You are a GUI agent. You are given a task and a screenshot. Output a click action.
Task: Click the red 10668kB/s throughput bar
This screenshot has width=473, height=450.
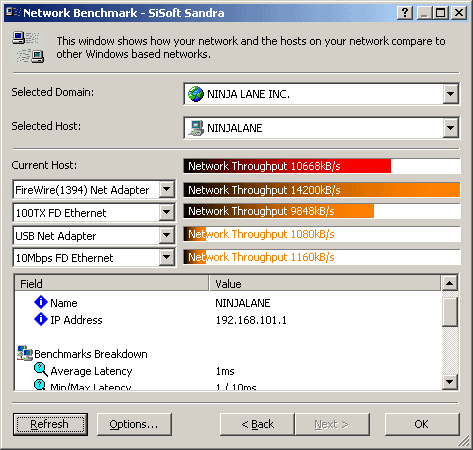pos(287,166)
